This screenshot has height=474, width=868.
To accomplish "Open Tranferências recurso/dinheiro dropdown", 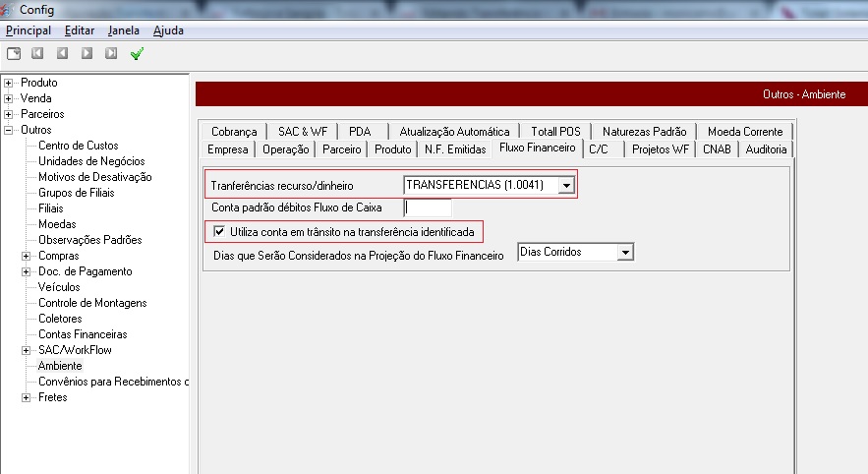I will (x=566, y=185).
